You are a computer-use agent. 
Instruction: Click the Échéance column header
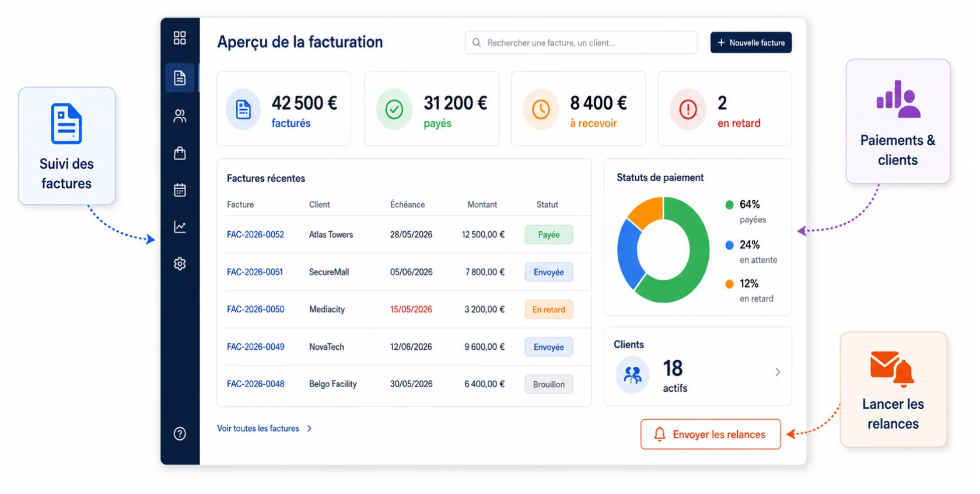[407, 205]
